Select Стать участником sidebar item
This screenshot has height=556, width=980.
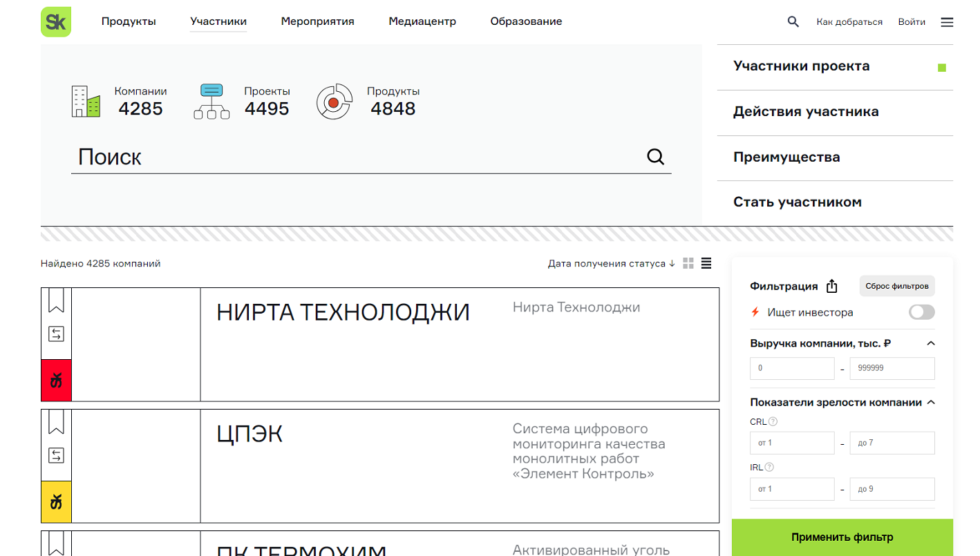(835, 203)
